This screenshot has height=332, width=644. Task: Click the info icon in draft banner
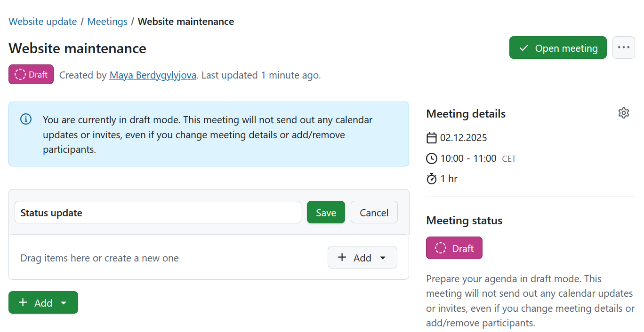pos(26,119)
